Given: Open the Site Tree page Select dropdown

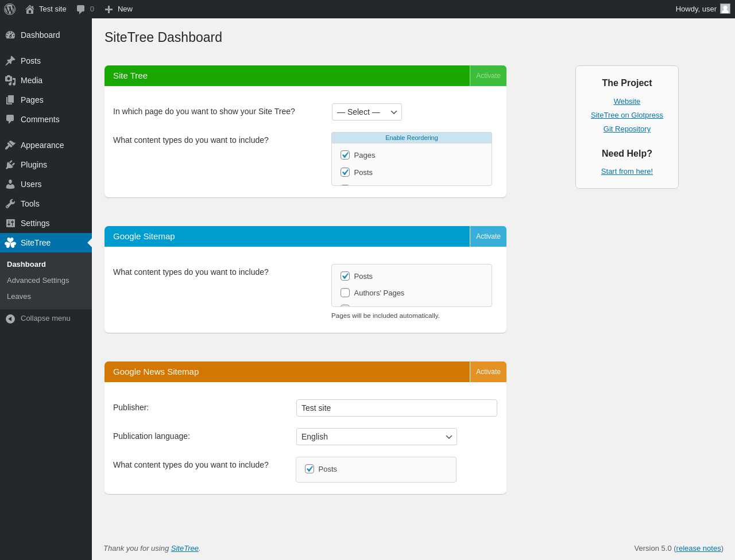Looking at the screenshot, I should click(x=367, y=112).
